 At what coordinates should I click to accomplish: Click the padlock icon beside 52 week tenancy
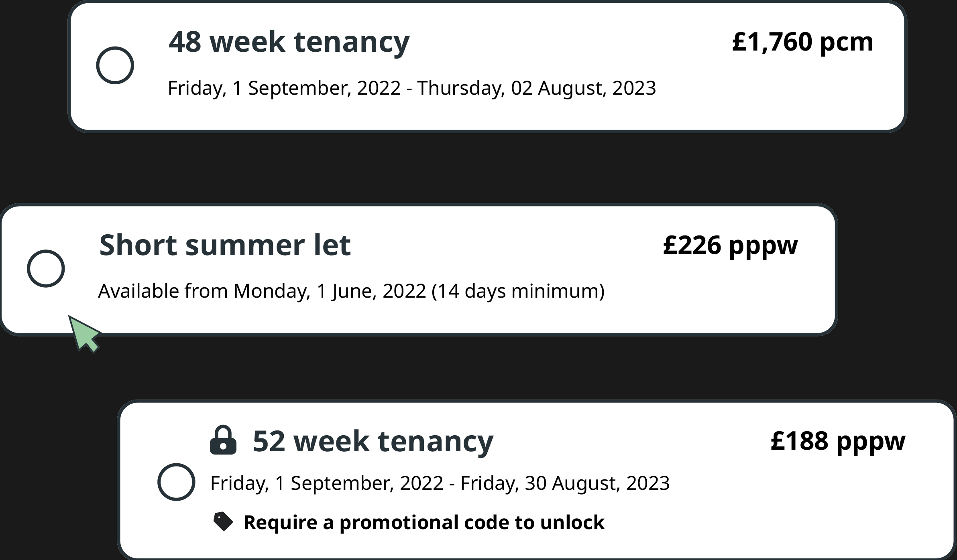[223, 440]
